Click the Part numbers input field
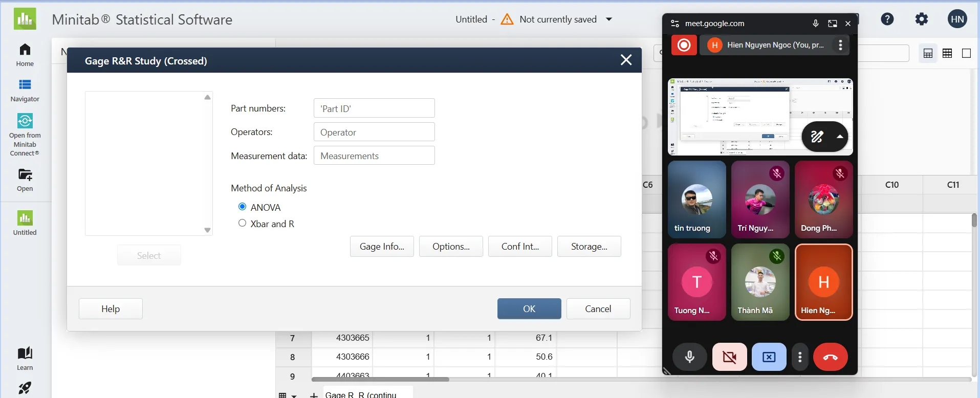Viewport: 980px width, 398px height. coord(374,108)
